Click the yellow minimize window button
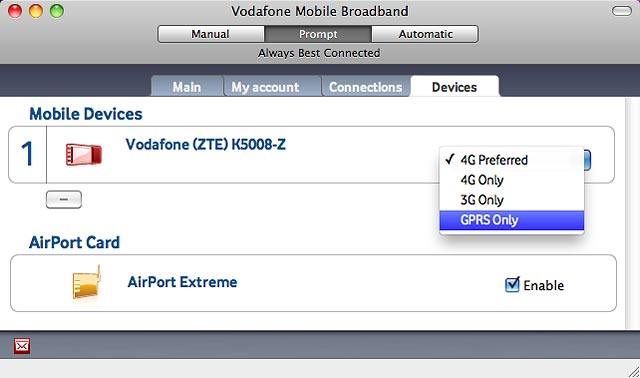Viewport: 640px width, 378px height. (36, 11)
